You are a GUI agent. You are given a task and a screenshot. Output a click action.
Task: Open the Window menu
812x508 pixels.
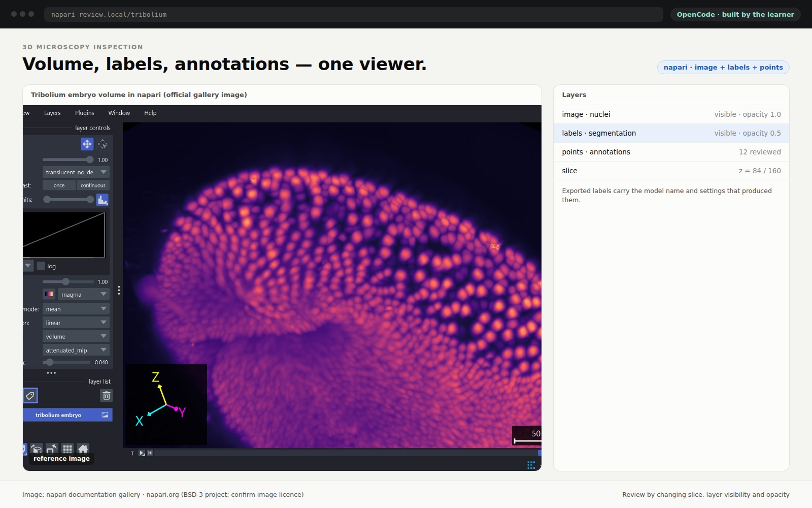click(119, 113)
